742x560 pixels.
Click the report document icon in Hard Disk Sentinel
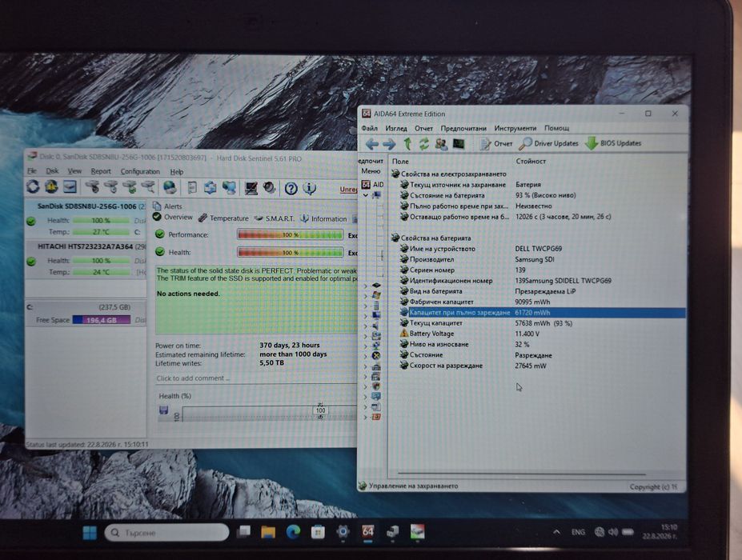191,188
